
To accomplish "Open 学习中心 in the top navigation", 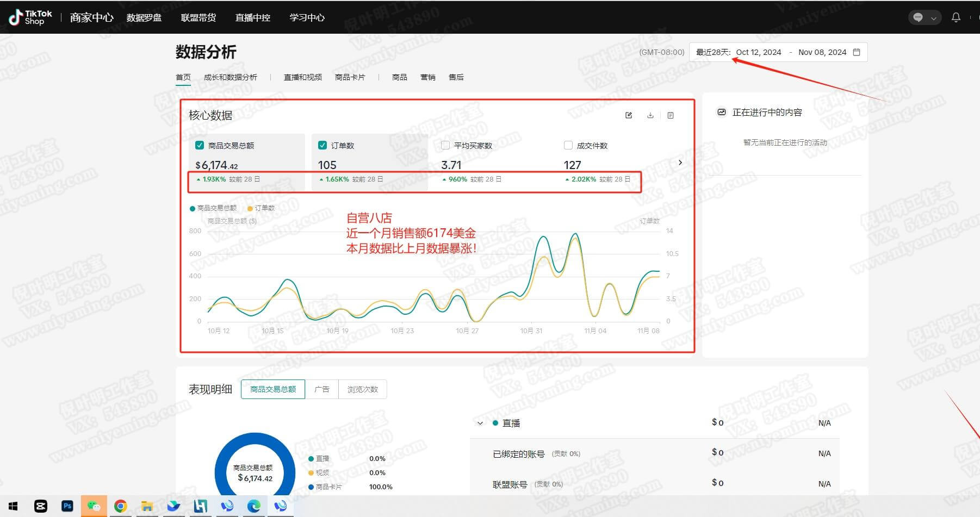I will pyautogui.click(x=307, y=17).
